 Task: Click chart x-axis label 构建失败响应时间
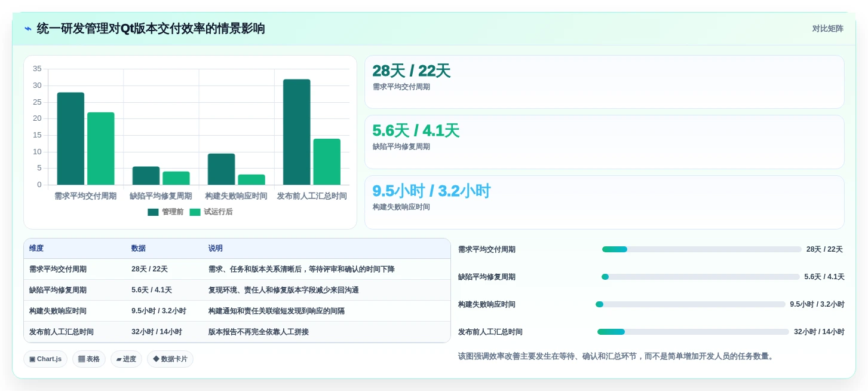(x=236, y=196)
